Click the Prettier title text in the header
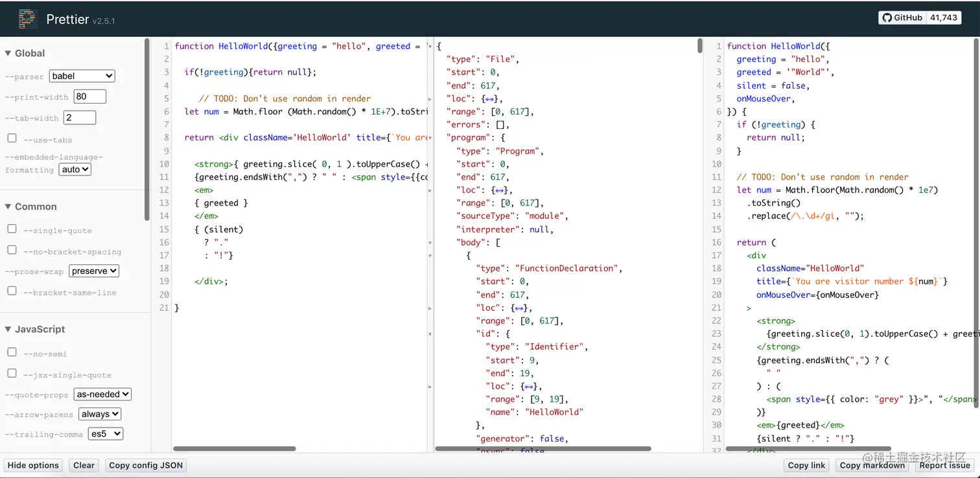 point(67,19)
